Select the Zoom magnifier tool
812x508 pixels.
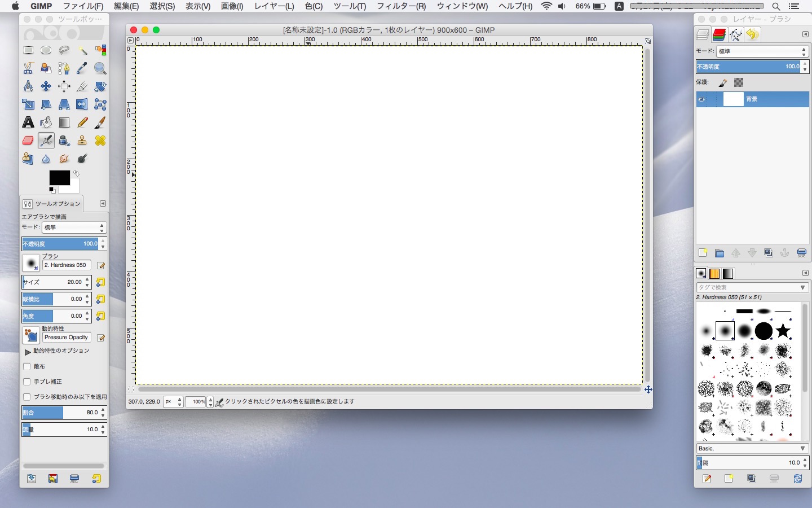(100, 68)
